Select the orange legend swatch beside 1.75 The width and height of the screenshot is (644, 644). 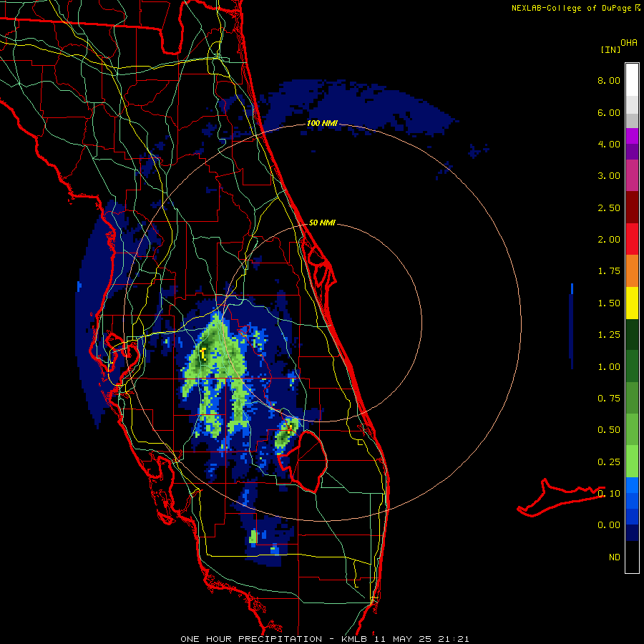632,271
